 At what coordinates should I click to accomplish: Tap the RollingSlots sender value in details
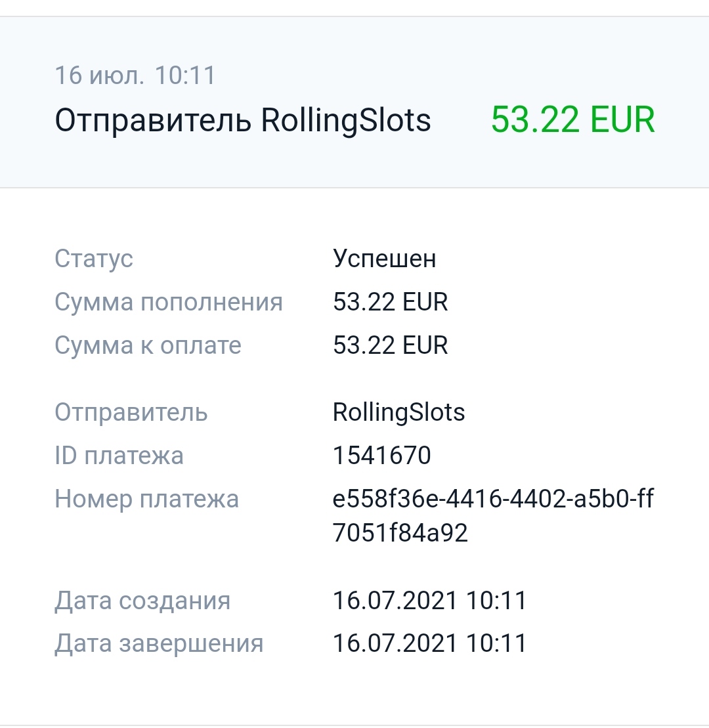[x=398, y=412]
